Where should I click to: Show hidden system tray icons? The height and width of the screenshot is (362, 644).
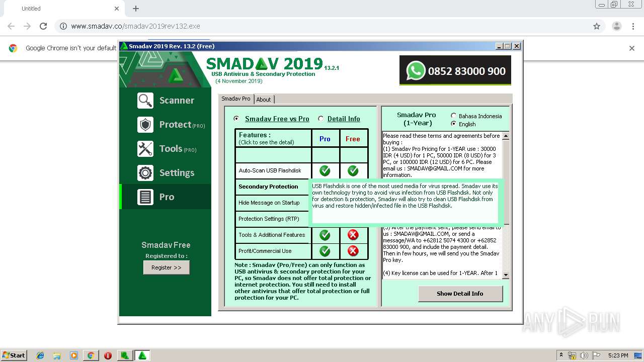coord(561,355)
